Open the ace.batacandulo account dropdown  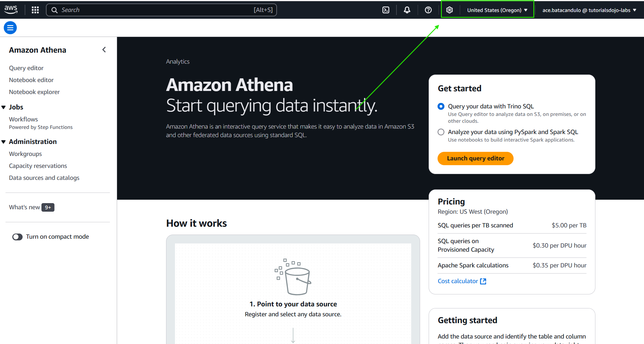589,10
